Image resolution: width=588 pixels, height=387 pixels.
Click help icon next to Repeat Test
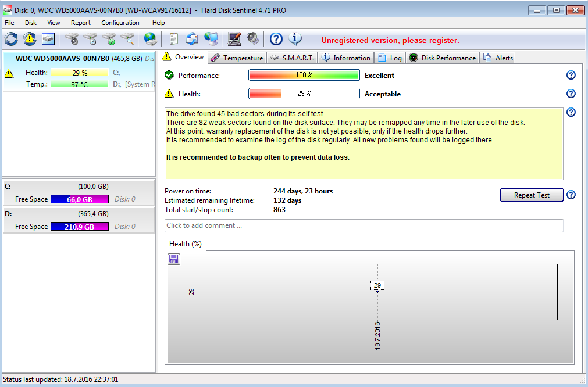571,195
